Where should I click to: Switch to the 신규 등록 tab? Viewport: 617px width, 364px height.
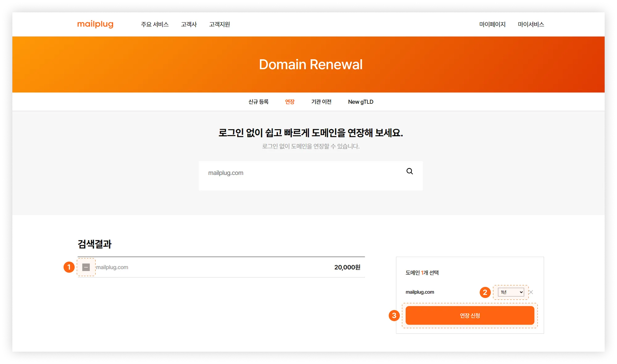tap(259, 102)
